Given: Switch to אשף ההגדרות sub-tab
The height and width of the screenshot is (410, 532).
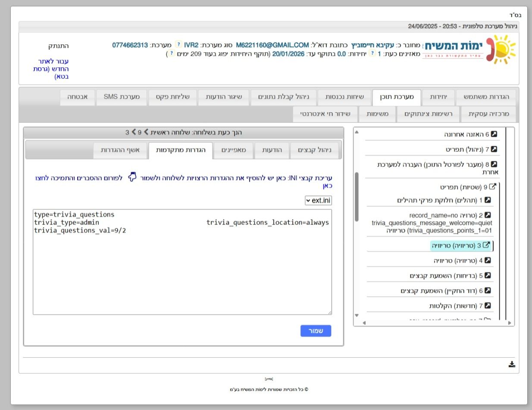Looking at the screenshot, I should point(120,150).
